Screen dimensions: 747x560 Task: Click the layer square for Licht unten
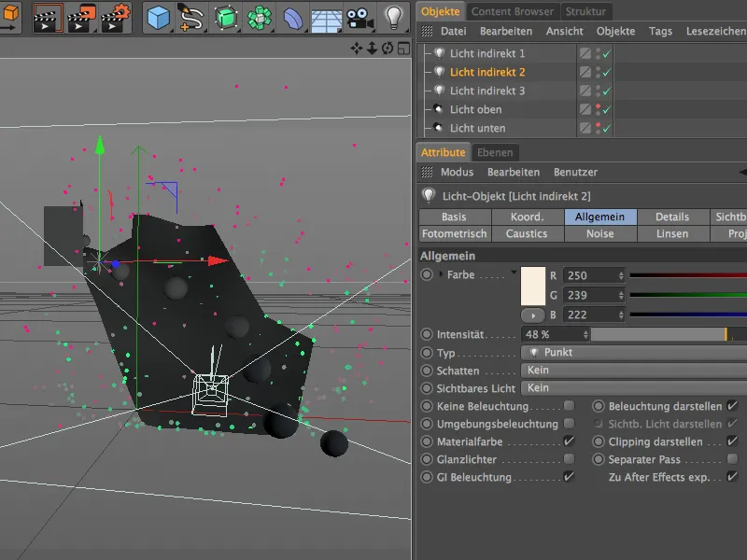pos(585,128)
